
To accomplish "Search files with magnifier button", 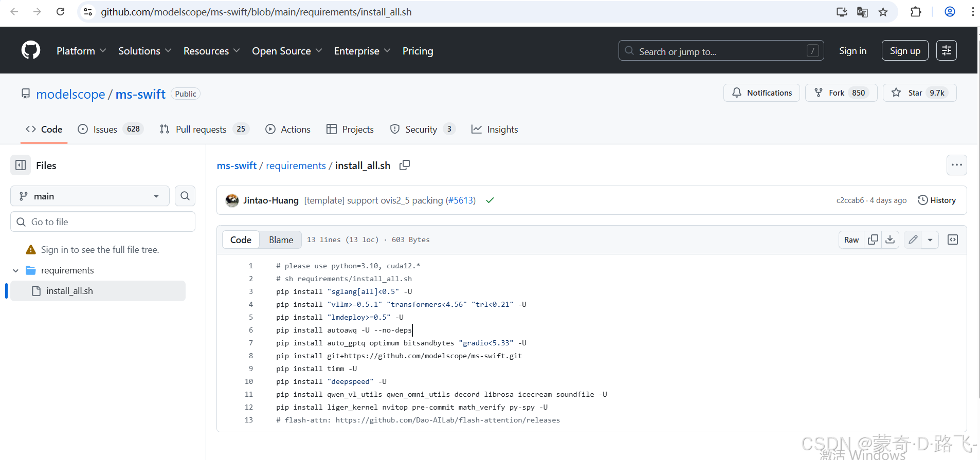I will pyautogui.click(x=185, y=196).
